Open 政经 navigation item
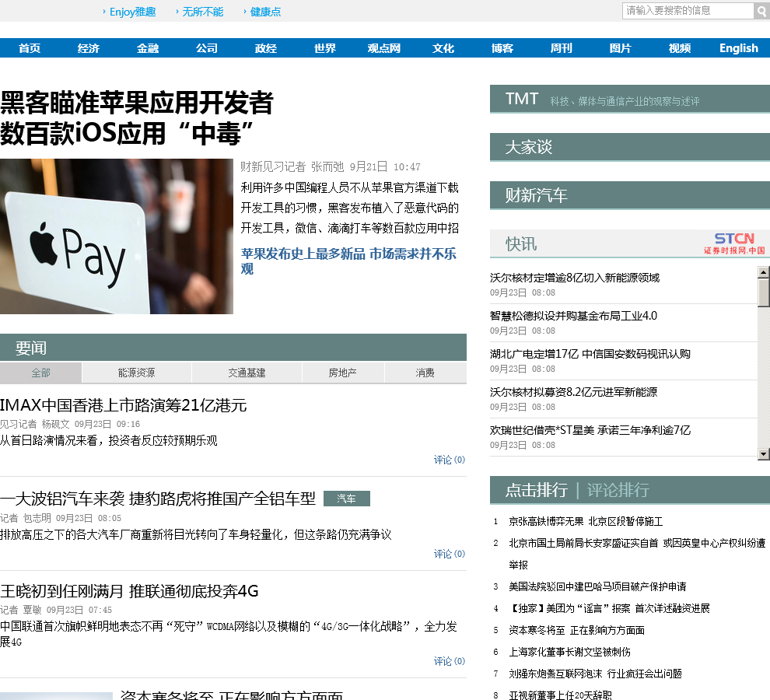Viewport: 770px width, 700px height. [x=266, y=48]
